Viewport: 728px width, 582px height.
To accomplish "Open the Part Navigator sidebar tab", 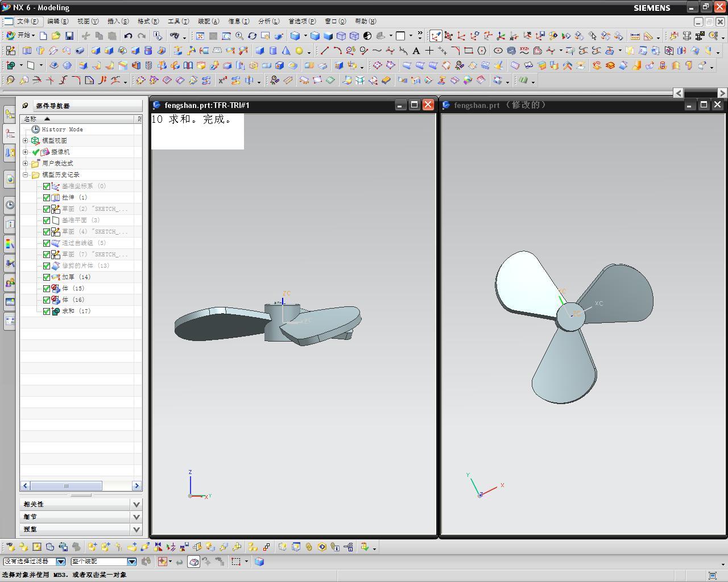I will (10, 134).
